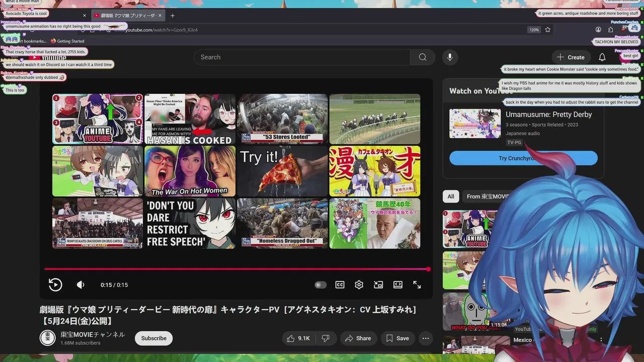Start voice search with microphone

(450, 57)
